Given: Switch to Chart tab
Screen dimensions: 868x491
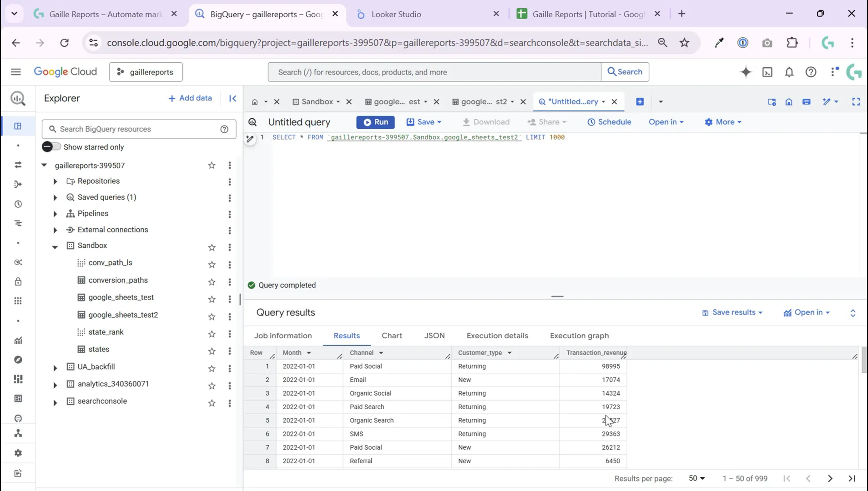Looking at the screenshot, I should tap(392, 336).
